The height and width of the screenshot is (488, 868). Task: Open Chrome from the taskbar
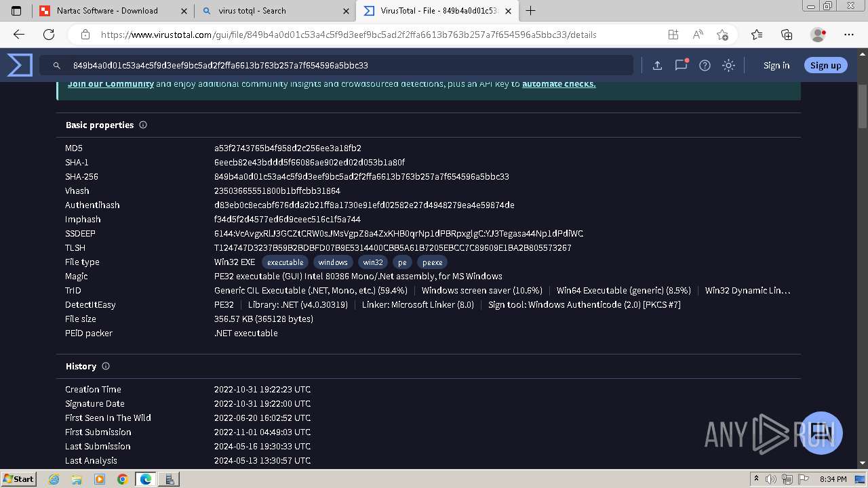[x=123, y=479]
